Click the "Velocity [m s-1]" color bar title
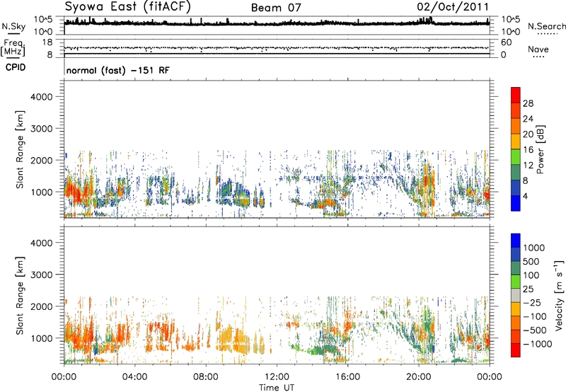 [559, 295]
